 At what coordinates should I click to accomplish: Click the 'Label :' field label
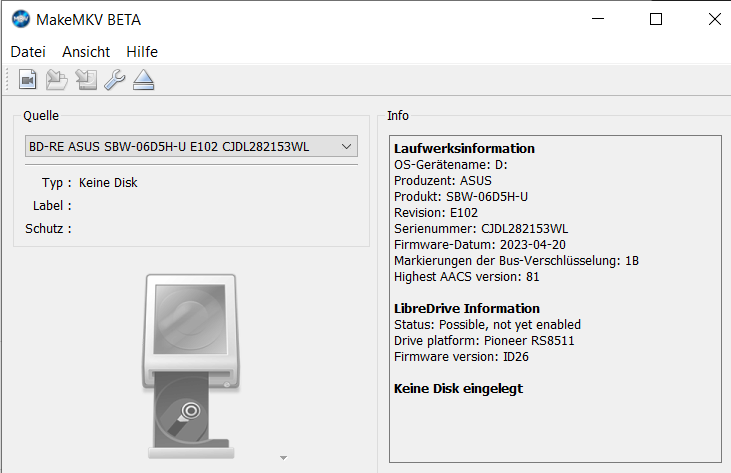click(x=52, y=206)
